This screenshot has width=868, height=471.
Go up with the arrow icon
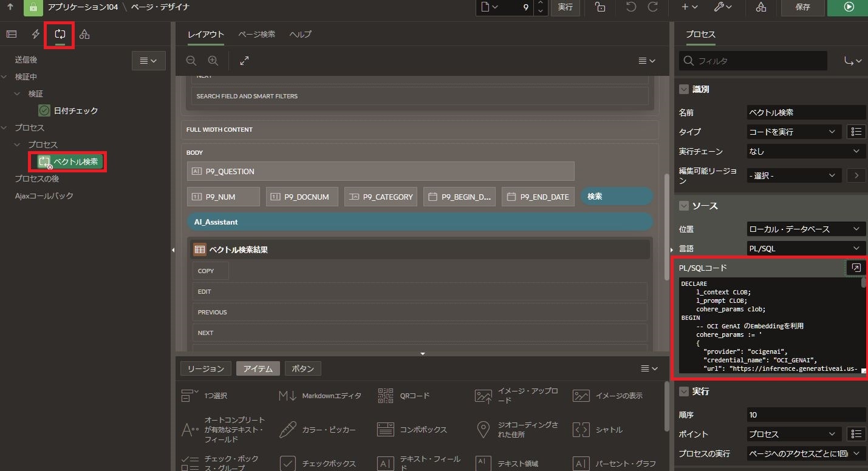(10, 7)
